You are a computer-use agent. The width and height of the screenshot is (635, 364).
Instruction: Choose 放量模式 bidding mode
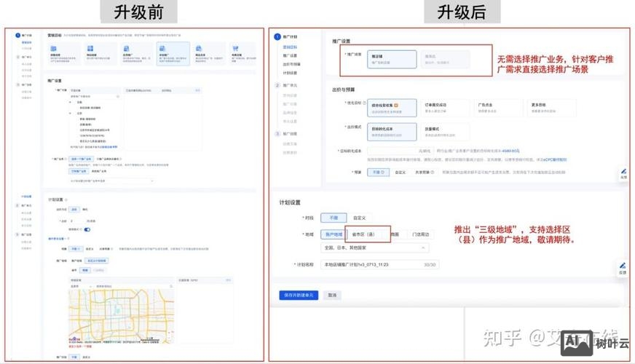point(445,132)
